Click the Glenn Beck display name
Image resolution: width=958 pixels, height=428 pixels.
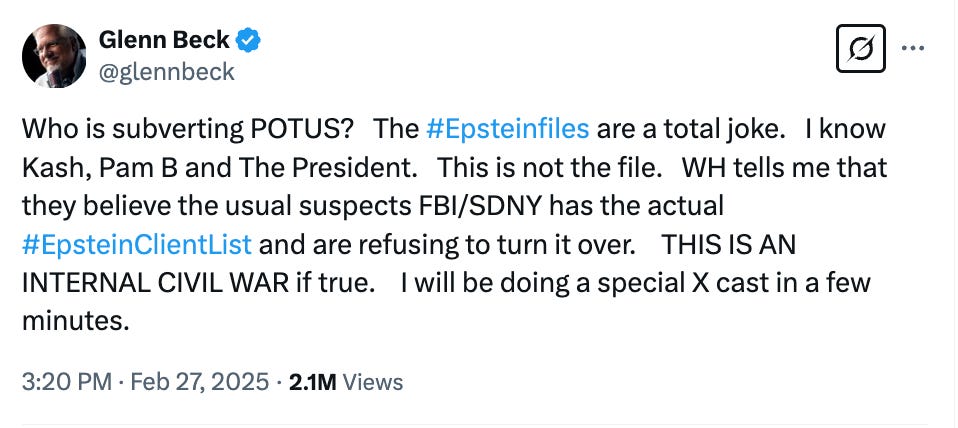point(164,41)
